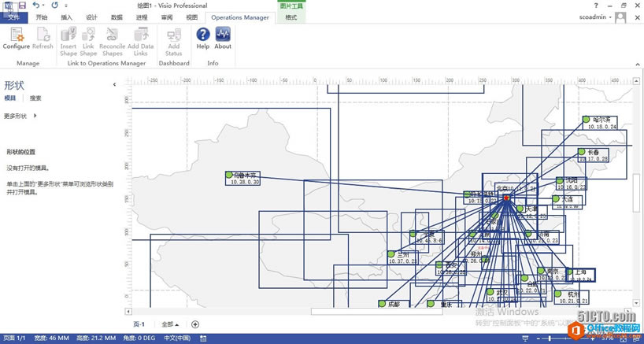This screenshot has height=344, width=644.
Task: Open the 文件 menu
Action: click(14, 17)
